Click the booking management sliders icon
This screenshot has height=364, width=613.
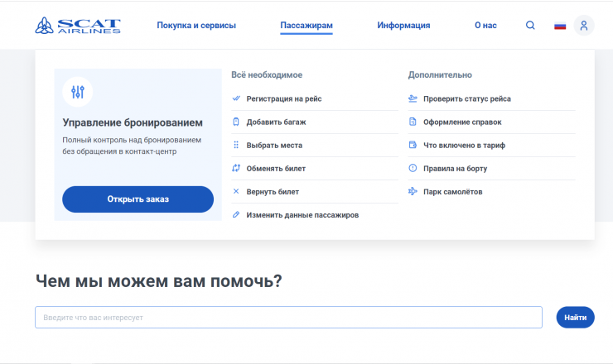78,92
